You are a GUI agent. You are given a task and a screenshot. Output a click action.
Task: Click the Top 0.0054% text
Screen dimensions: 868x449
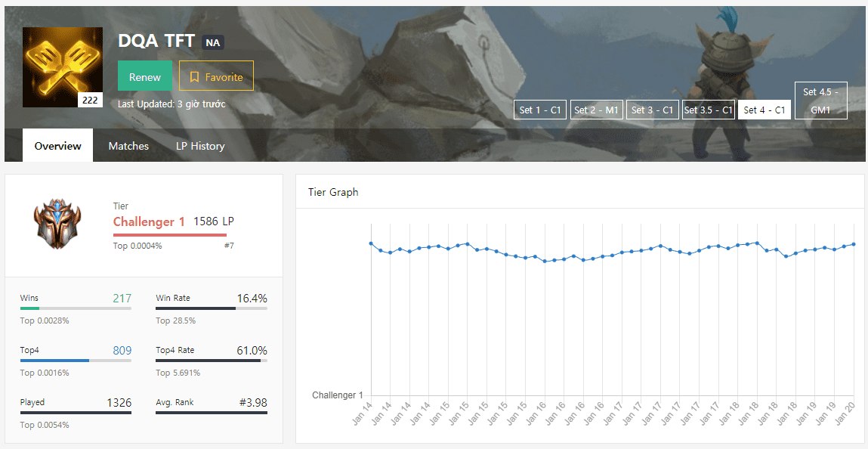point(45,426)
